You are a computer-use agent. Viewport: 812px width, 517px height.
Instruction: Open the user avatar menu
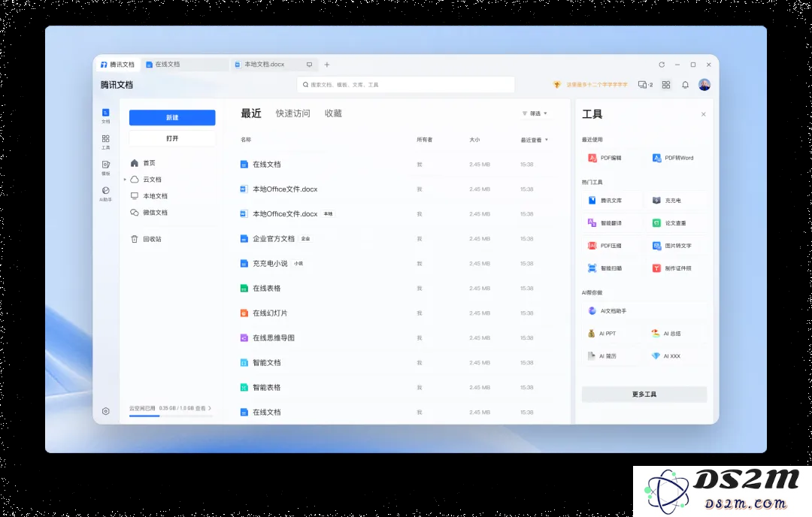[x=704, y=85]
